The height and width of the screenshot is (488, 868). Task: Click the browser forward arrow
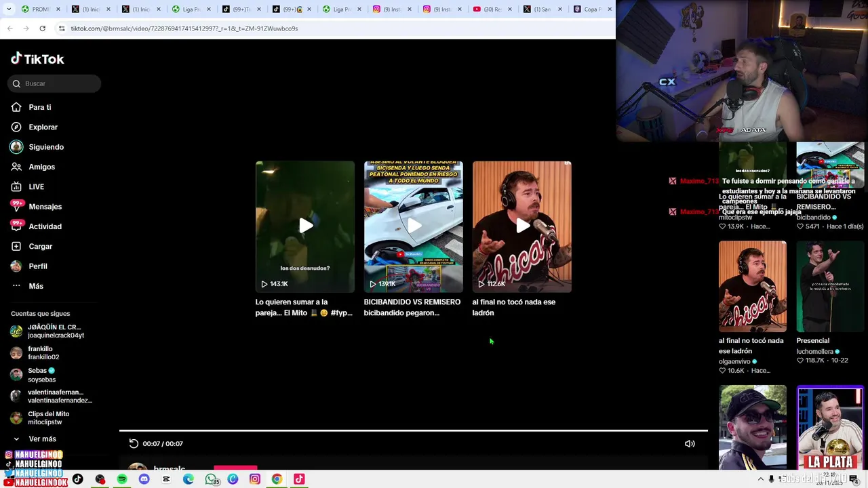coord(26,28)
